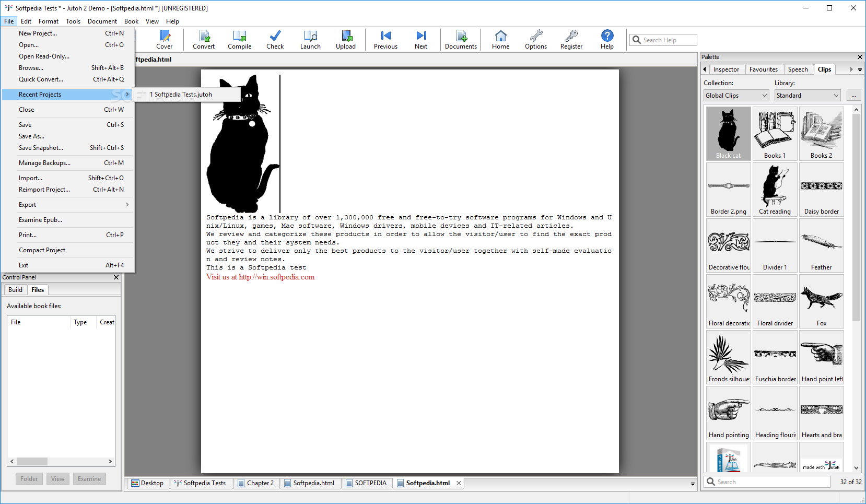
Task: Select the Feather clip
Action: click(822, 245)
